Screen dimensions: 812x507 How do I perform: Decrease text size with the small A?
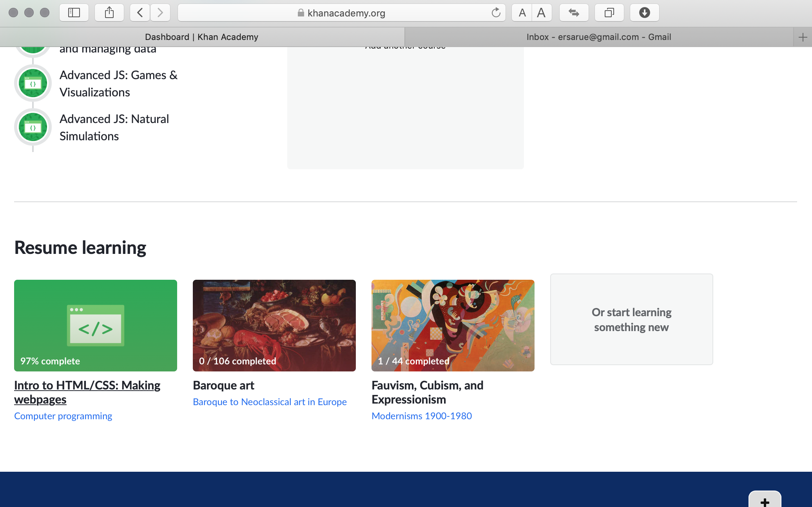pos(522,13)
